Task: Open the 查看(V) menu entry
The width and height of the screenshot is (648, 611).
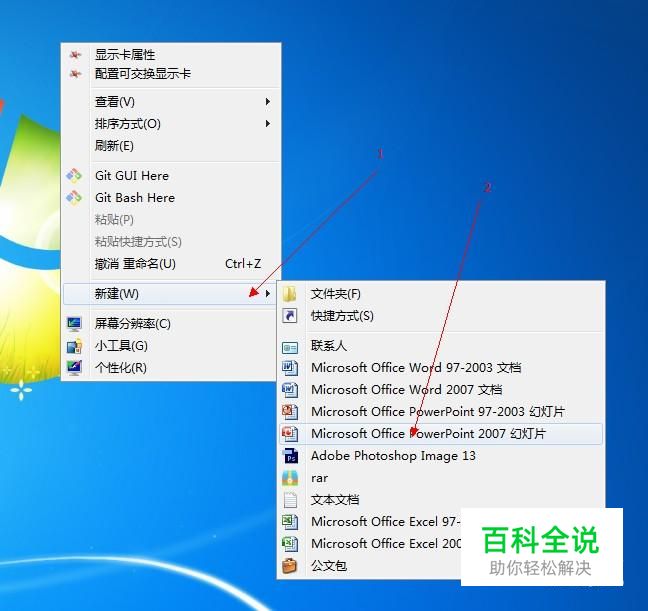Action: click(171, 101)
